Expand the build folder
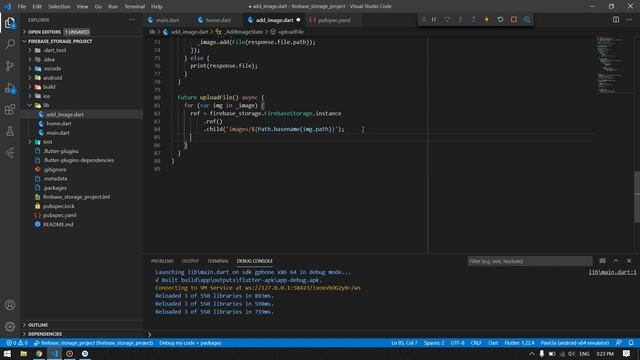 tap(30, 87)
